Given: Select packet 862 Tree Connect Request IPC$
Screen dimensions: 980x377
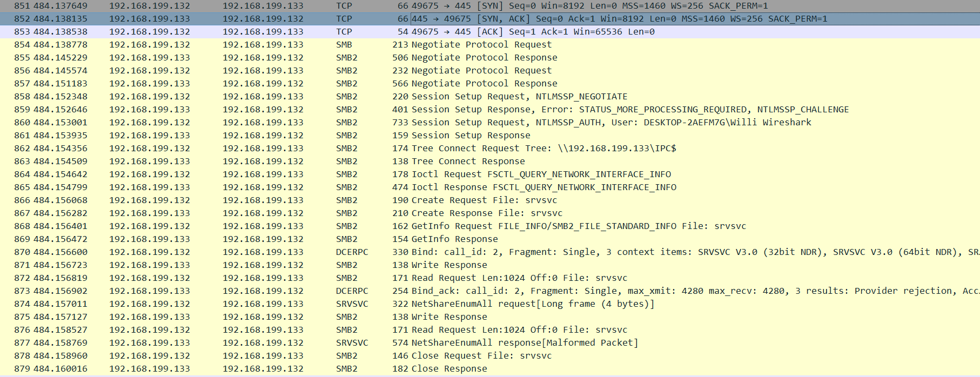Looking at the screenshot, I should (490, 149).
